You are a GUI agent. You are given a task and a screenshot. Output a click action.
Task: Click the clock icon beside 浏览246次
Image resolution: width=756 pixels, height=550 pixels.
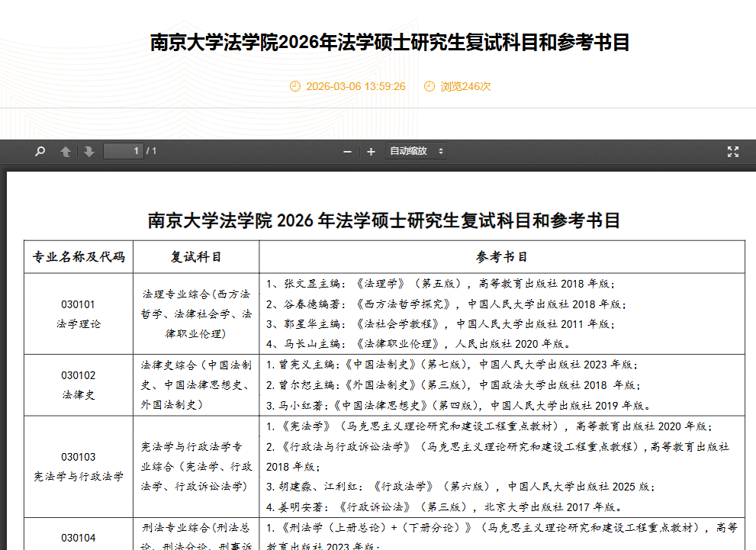click(429, 86)
